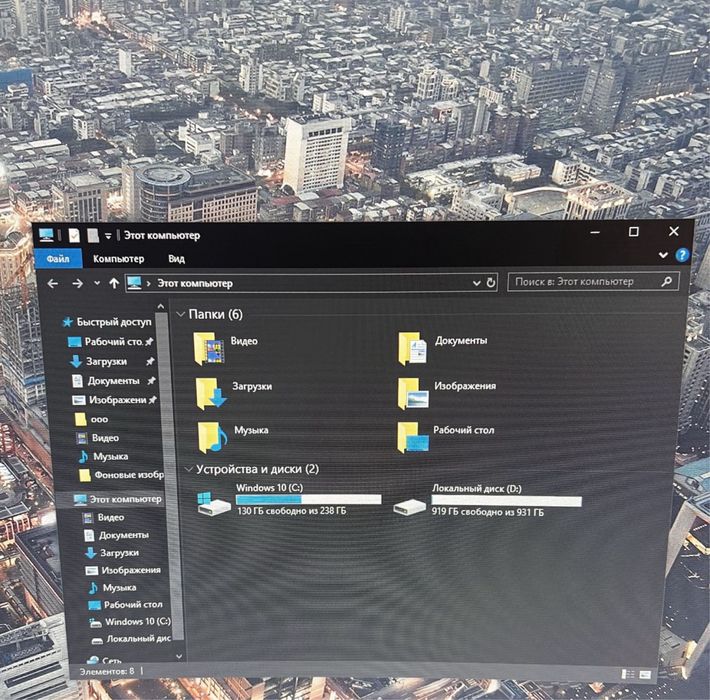Screen dimensions: 710x700
Task: Select the Windows 10 (C:) drive icon
Action: (214, 503)
